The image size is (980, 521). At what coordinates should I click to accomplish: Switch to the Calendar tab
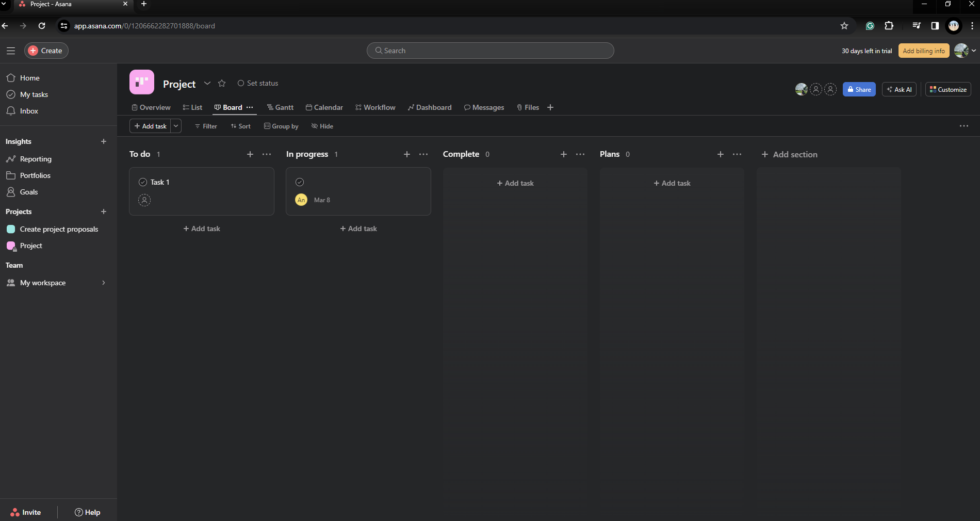pos(324,107)
